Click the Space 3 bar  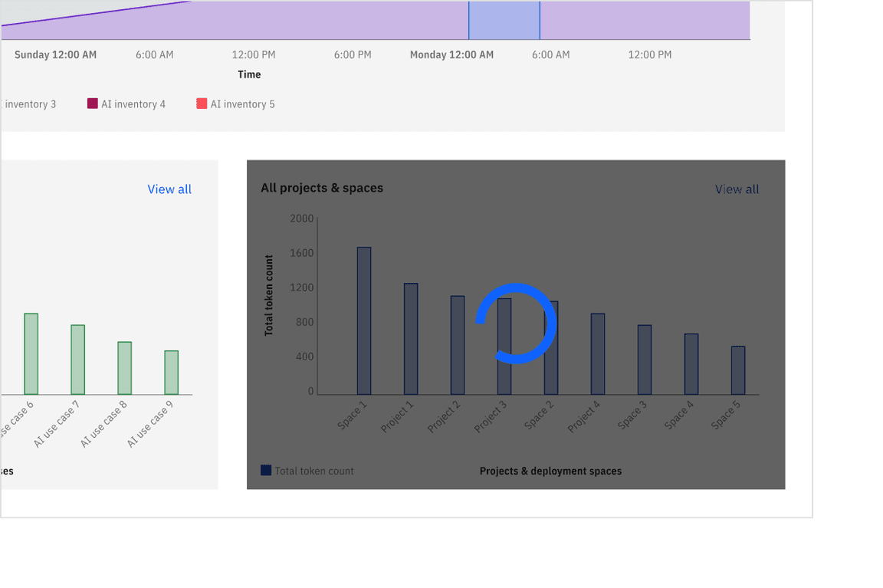click(645, 360)
